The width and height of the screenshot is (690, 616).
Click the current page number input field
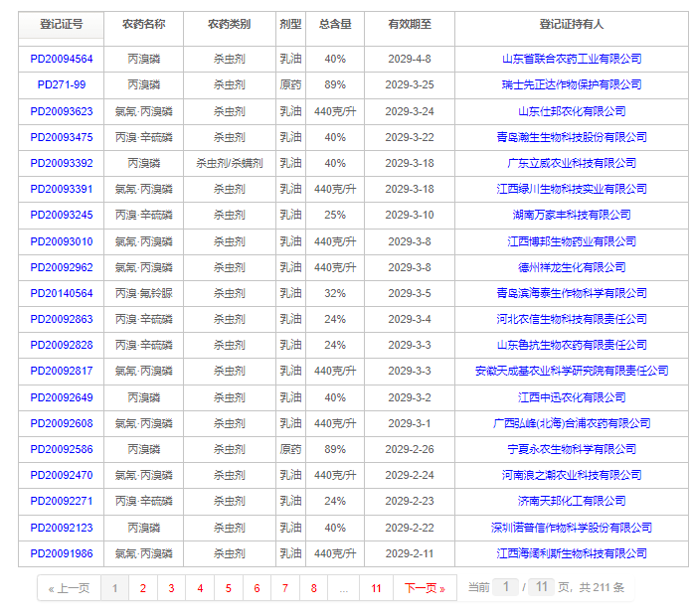pos(506,587)
